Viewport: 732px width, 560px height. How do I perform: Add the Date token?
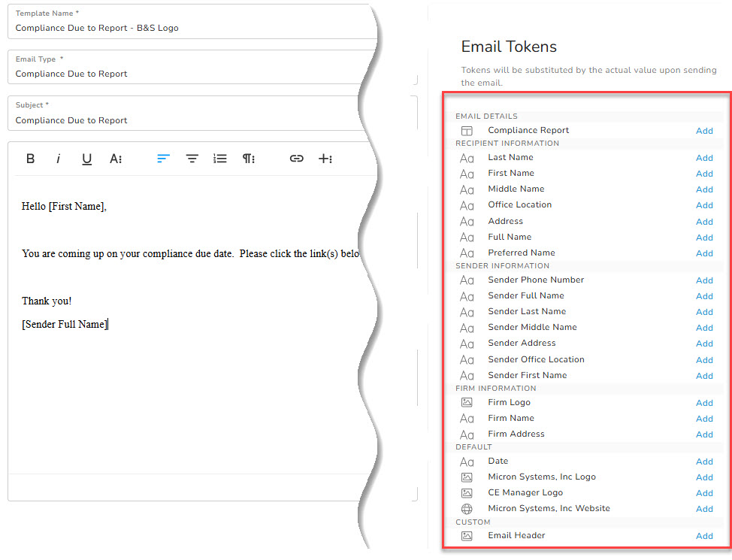point(704,462)
